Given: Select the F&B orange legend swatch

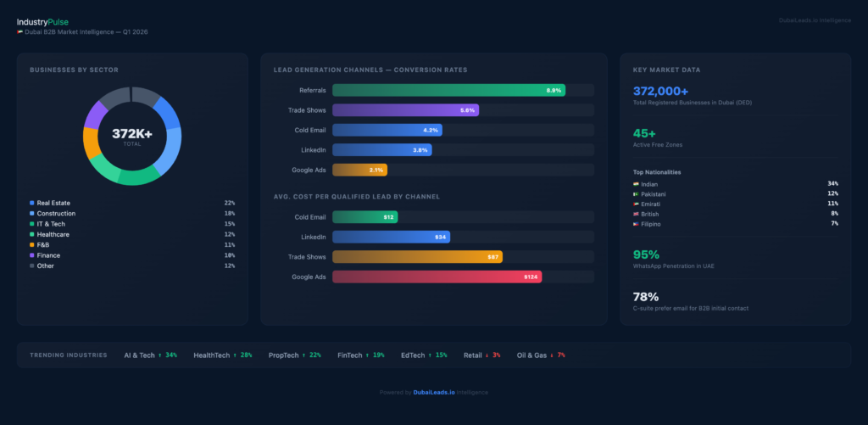Looking at the screenshot, I should pos(32,245).
